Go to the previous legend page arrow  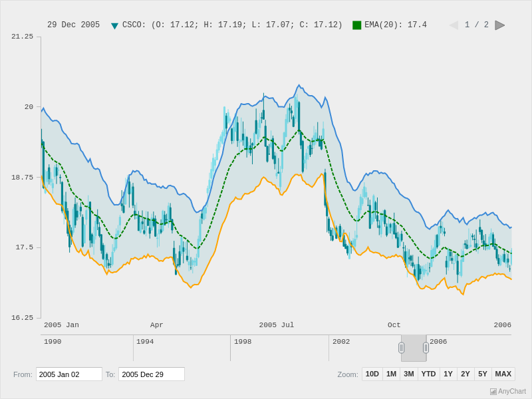pos(454,25)
